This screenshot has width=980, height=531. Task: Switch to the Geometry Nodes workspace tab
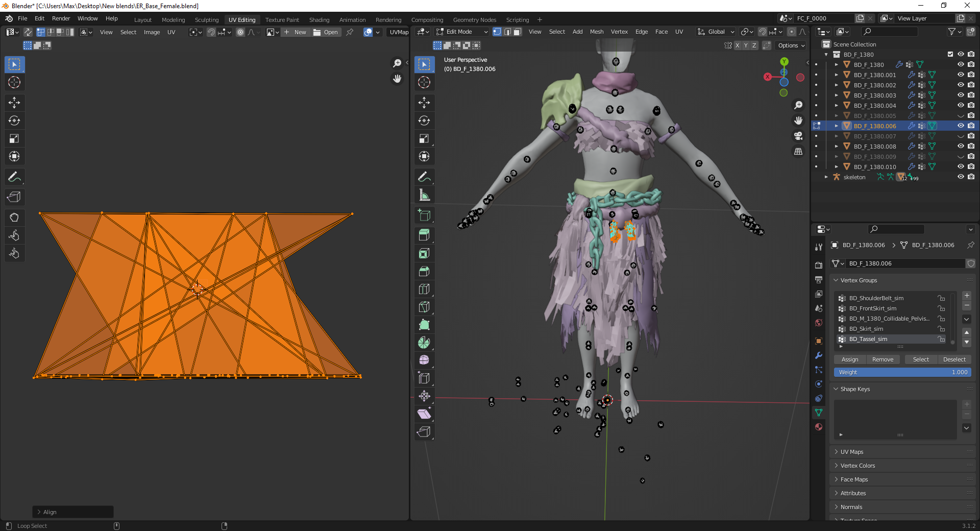point(475,20)
